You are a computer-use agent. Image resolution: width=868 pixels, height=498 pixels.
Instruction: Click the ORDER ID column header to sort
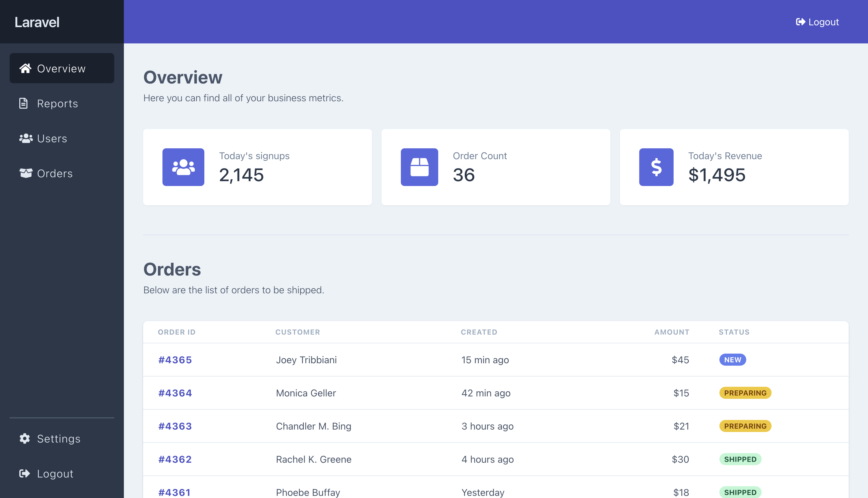(176, 332)
